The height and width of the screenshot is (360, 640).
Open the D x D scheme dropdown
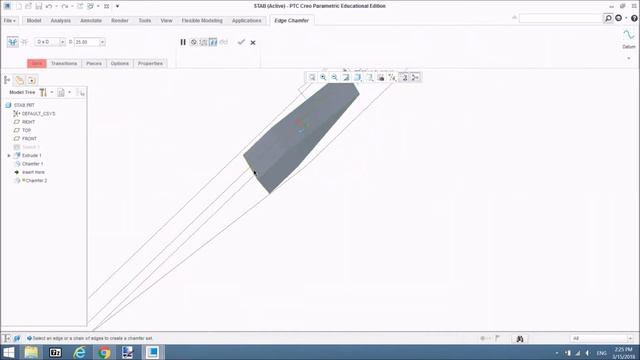coord(62,42)
